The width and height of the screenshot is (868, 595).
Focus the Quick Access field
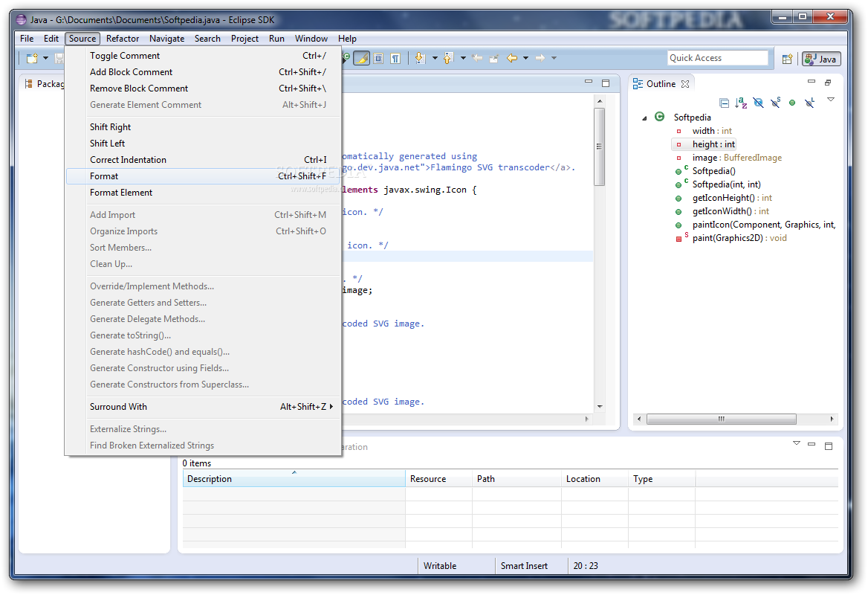tap(718, 58)
